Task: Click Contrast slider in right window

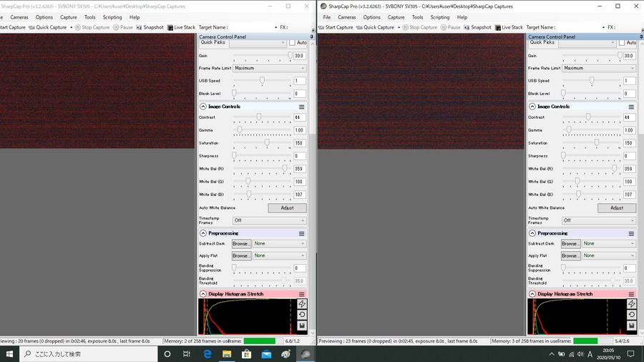Action: click(592, 117)
